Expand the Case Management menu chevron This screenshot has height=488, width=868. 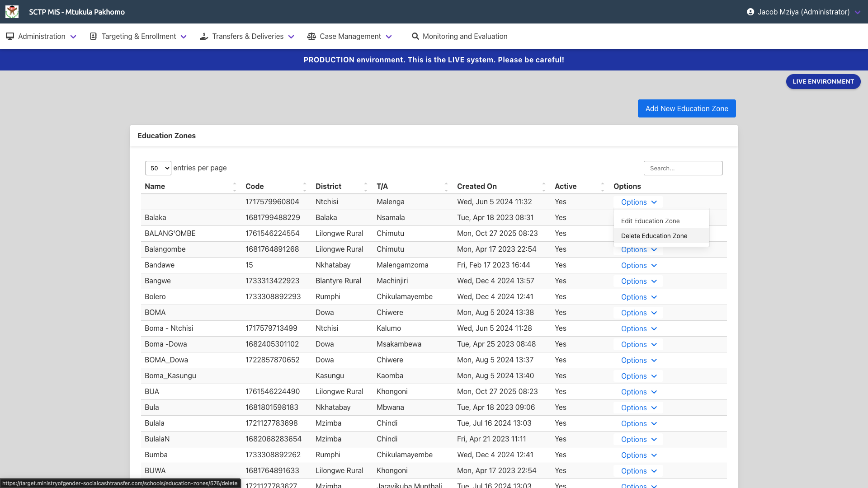point(389,37)
